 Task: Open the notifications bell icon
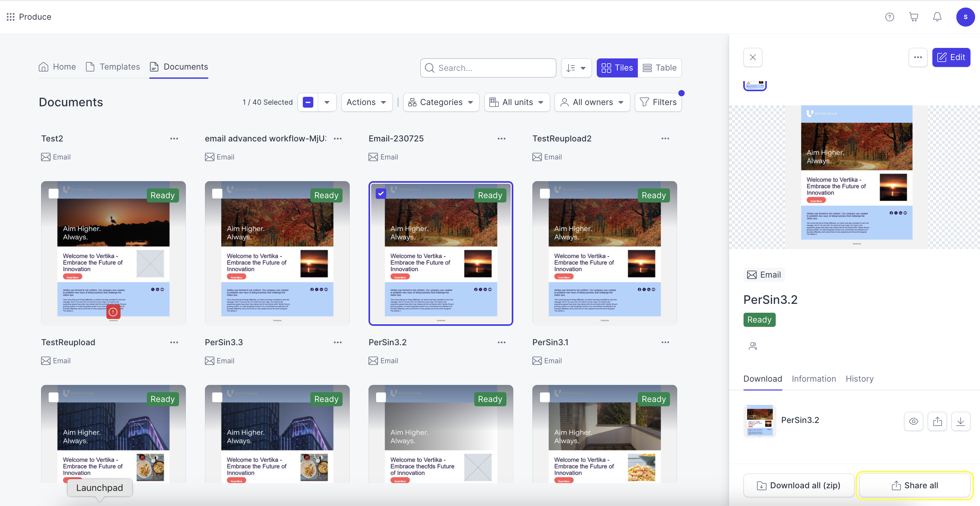point(937,17)
